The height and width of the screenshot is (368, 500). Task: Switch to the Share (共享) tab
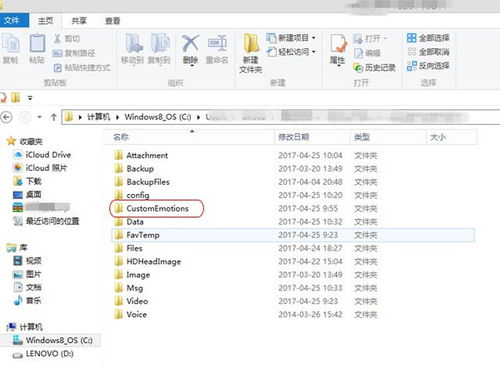pyautogui.click(x=79, y=21)
